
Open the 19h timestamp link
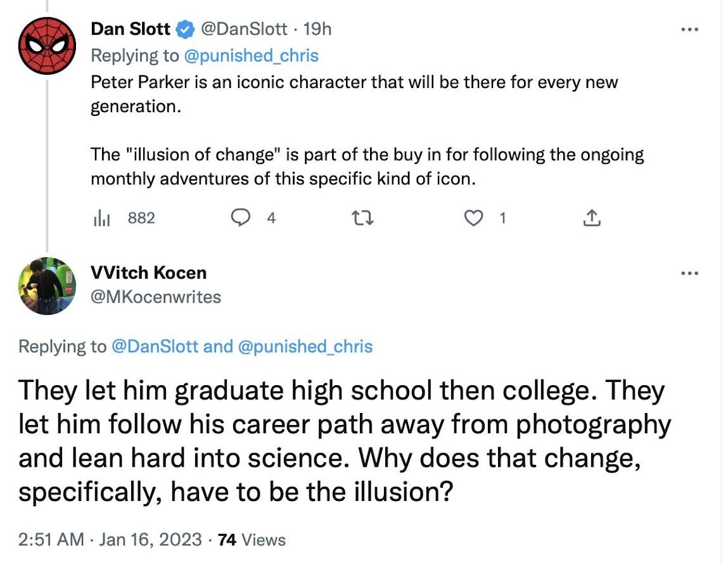(318, 29)
